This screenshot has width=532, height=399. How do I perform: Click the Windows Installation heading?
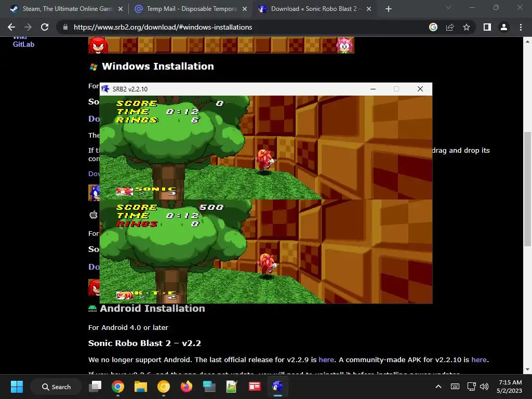pos(158,66)
